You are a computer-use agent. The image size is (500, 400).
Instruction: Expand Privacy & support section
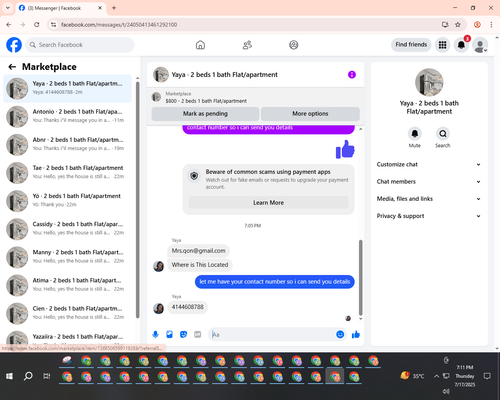click(429, 216)
